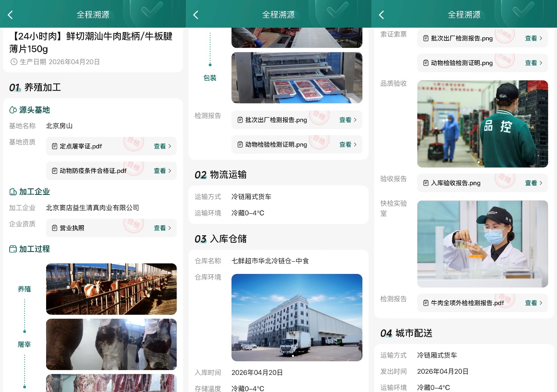Open the chevron on 牛肉全项外检检测报告.pdf row
This screenshot has height=392, width=557.
[x=541, y=303]
